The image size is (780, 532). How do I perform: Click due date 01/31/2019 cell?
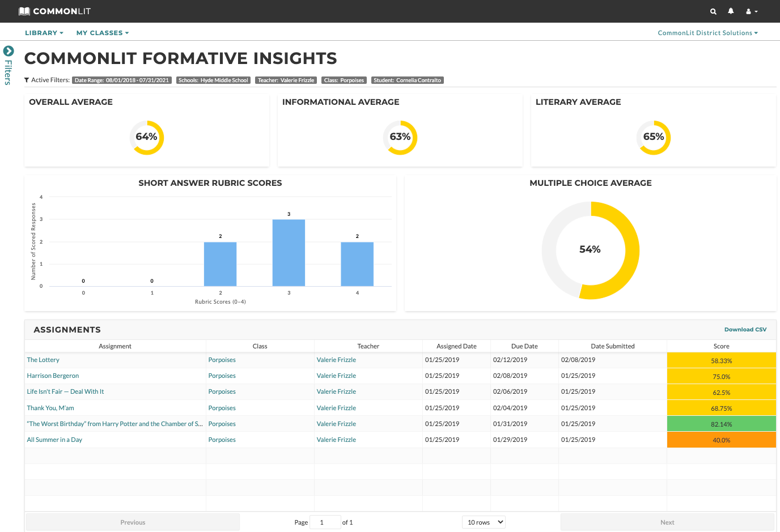click(510, 424)
